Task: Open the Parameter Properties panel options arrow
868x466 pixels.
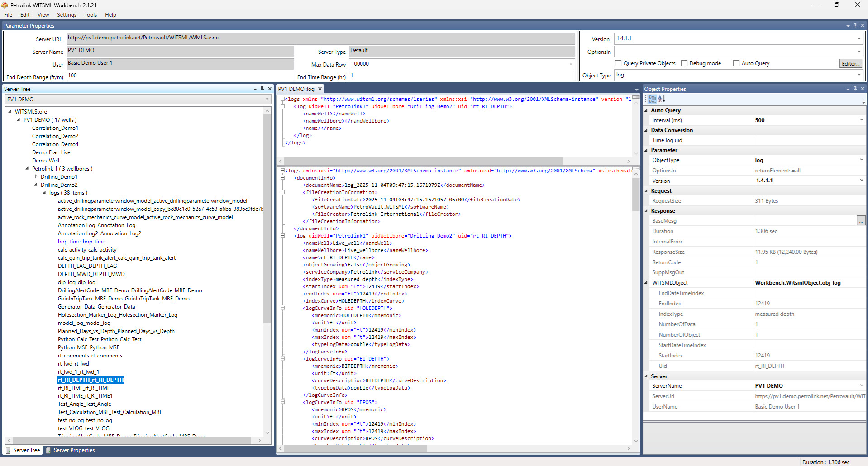Action: [x=848, y=26]
